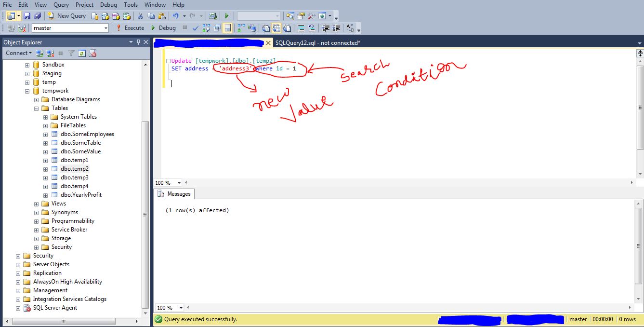Click the Parse query checkmark icon

pyautogui.click(x=195, y=28)
